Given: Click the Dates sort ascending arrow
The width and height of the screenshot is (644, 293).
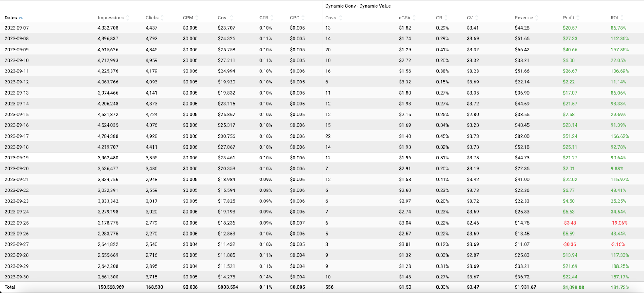Looking at the screenshot, I should tap(21, 18).
